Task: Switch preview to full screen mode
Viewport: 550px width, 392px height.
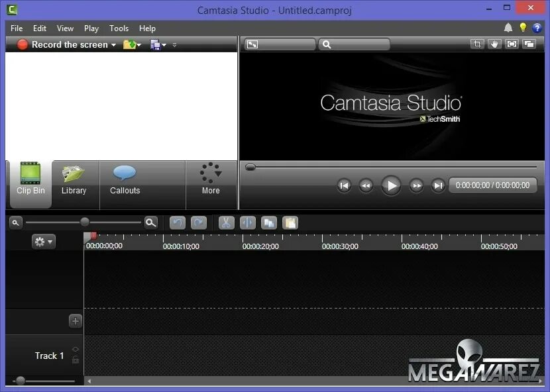Action: (512, 44)
